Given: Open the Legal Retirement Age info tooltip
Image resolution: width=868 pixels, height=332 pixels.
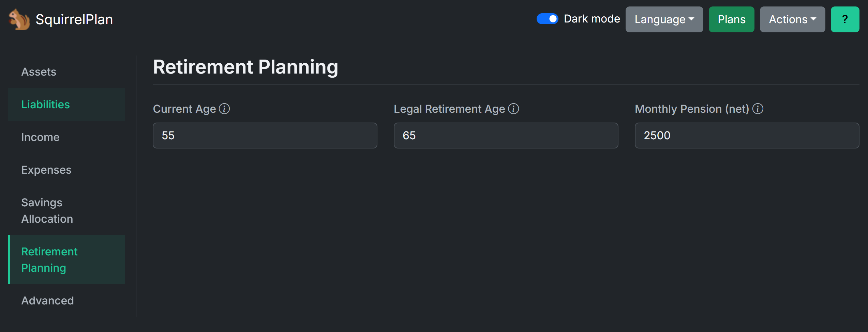Looking at the screenshot, I should (514, 109).
